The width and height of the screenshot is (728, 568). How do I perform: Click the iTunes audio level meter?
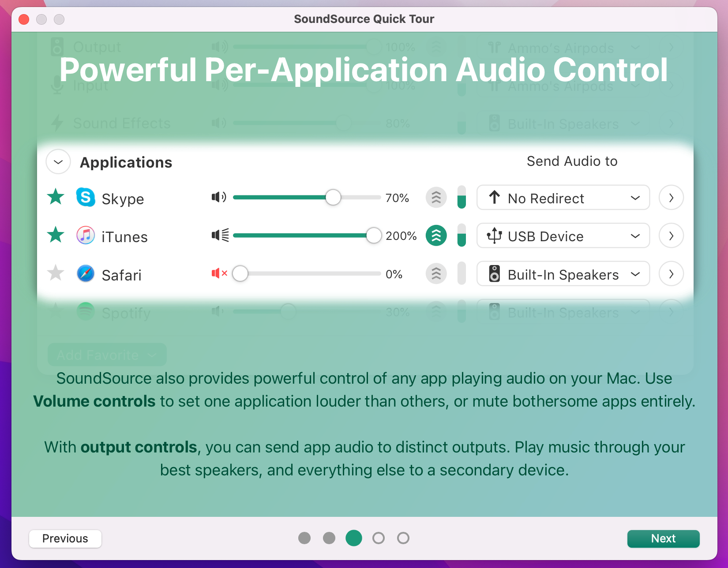coord(462,235)
